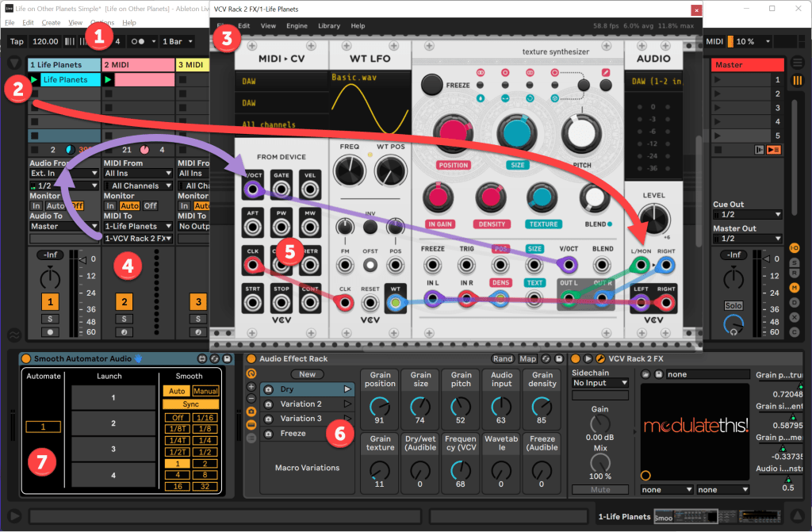Open the Library menu in VCV Rack
The width and height of the screenshot is (812, 532).
click(328, 25)
